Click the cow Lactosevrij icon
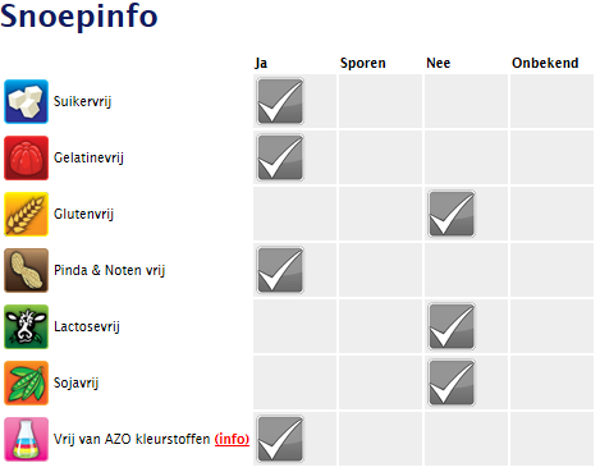 coord(27,325)
